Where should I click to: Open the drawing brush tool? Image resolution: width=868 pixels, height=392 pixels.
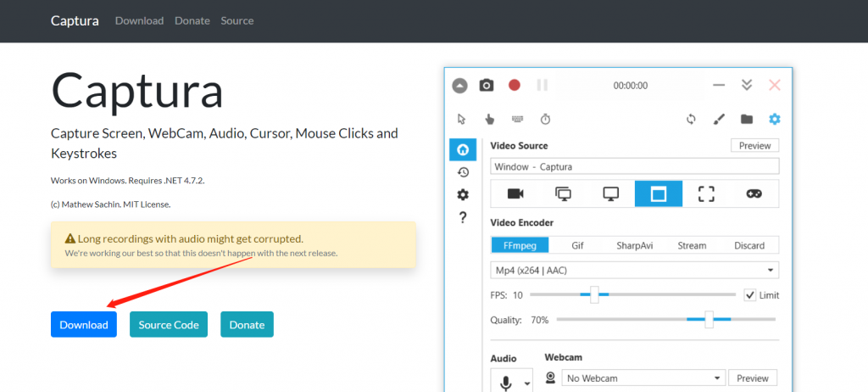coord(719,119)
